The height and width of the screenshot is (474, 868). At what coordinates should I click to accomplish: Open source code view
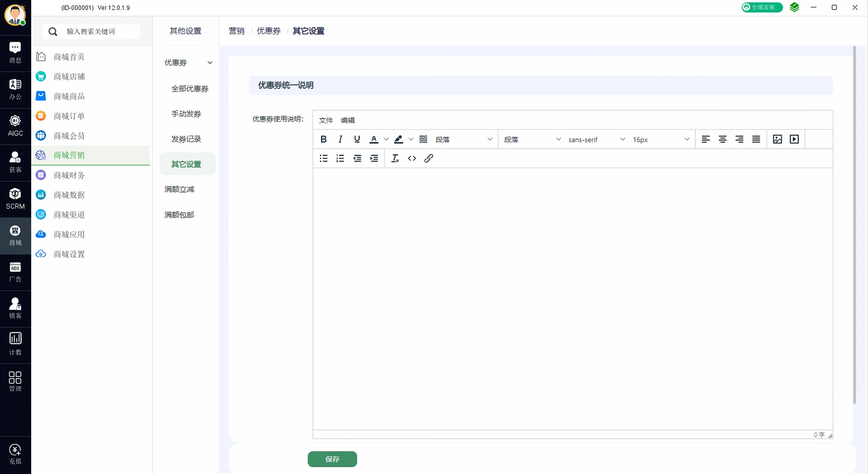412,159
